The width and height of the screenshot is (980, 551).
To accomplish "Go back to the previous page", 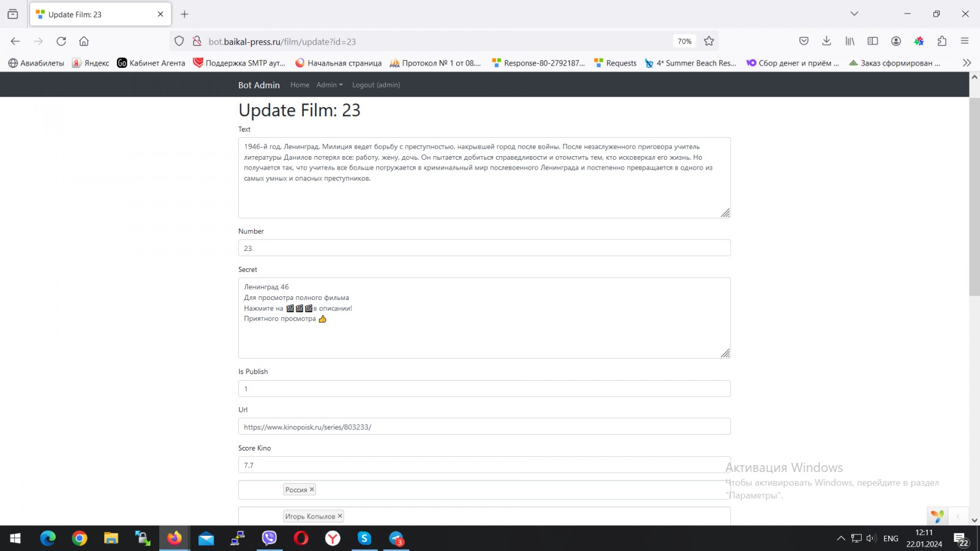I will tap(15, 41).
